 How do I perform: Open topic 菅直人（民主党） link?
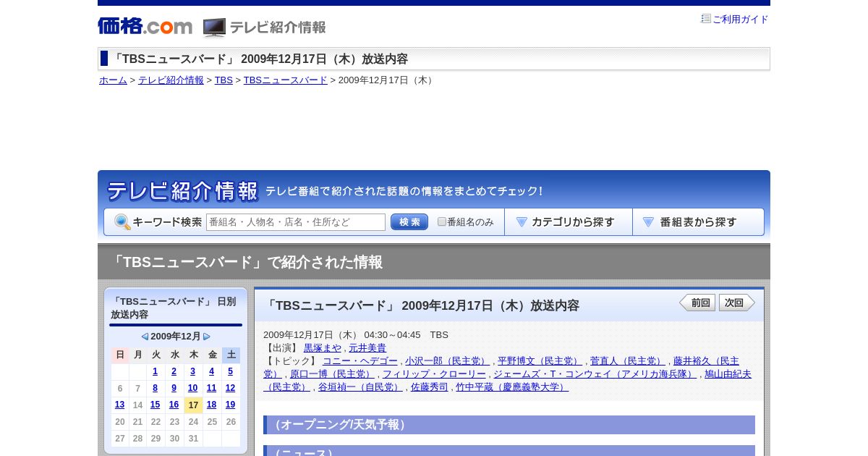pos(628,361)
